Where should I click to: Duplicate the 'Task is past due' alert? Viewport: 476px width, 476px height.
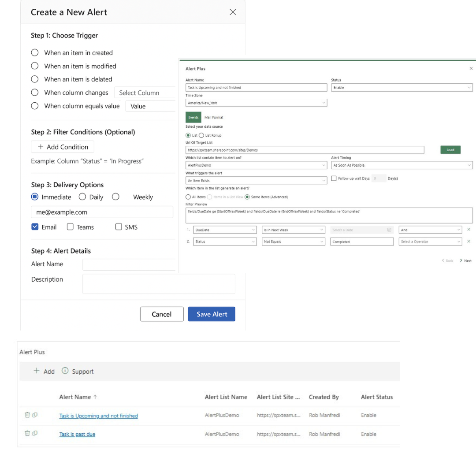point(35,433)
